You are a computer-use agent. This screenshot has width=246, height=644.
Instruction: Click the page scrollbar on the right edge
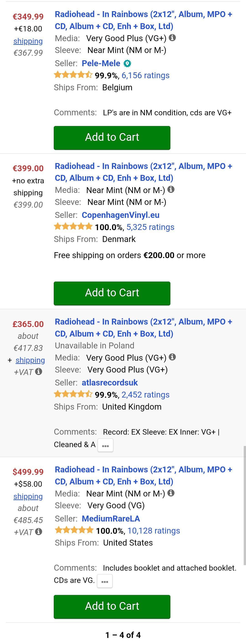click(x=244, y=505)
